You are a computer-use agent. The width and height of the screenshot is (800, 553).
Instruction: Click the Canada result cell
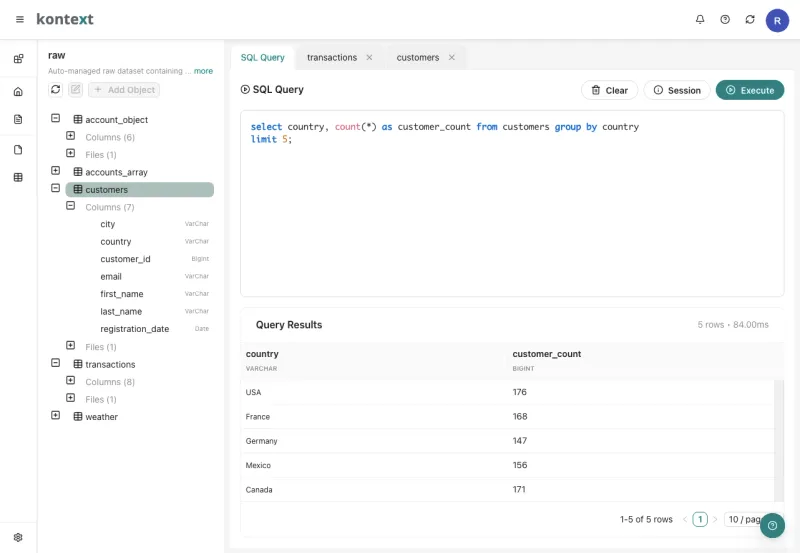click(x=259, y=490)
